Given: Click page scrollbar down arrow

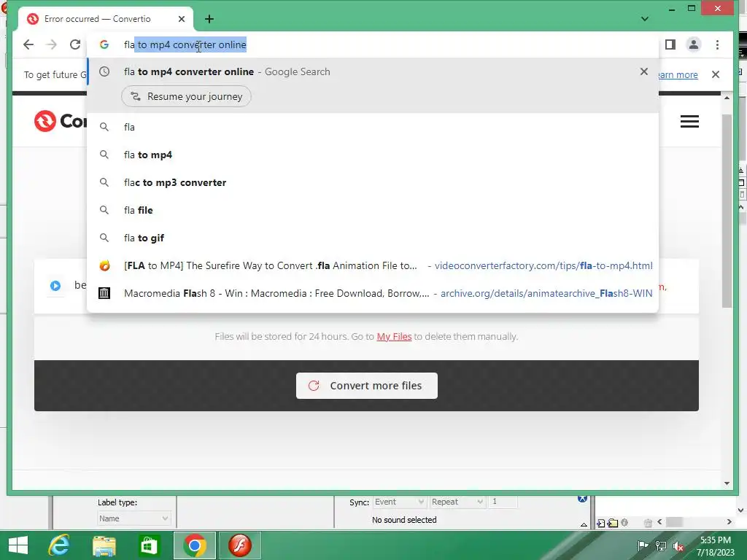Looking at the screenshot, I should click(727, 483).
